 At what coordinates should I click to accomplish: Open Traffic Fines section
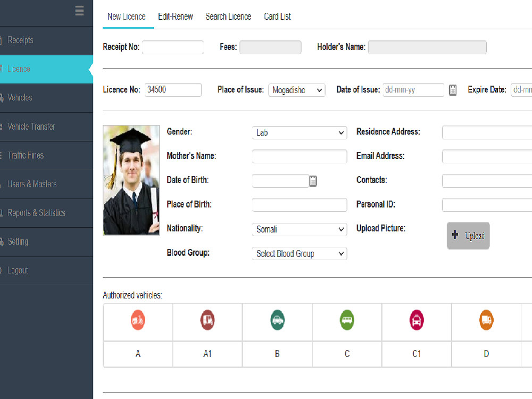coord(46,156)
